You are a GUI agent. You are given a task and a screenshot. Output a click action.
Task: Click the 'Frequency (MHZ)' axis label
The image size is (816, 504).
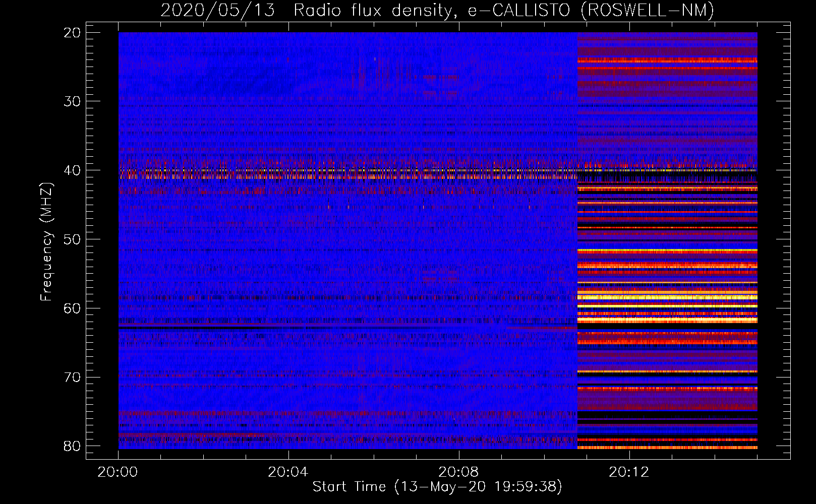click(x=46, y=242)
